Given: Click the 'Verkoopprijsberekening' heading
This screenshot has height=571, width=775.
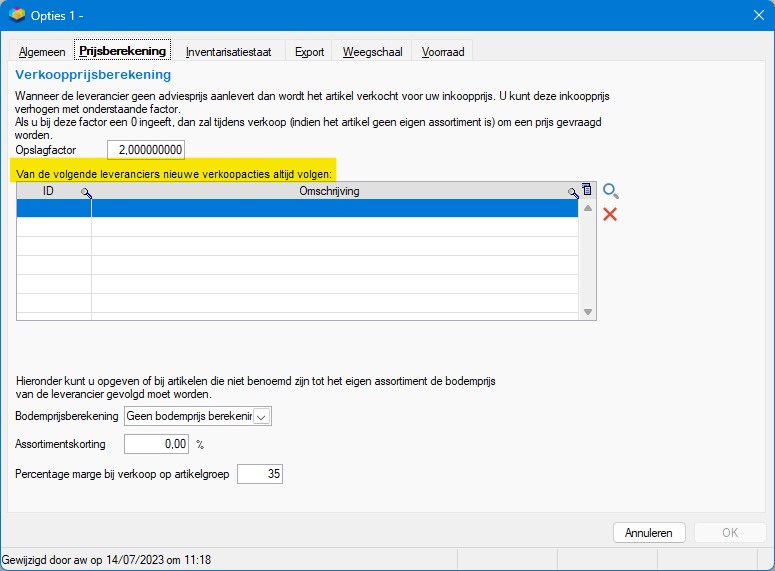Looking at the screenshot, I should 93,75.
